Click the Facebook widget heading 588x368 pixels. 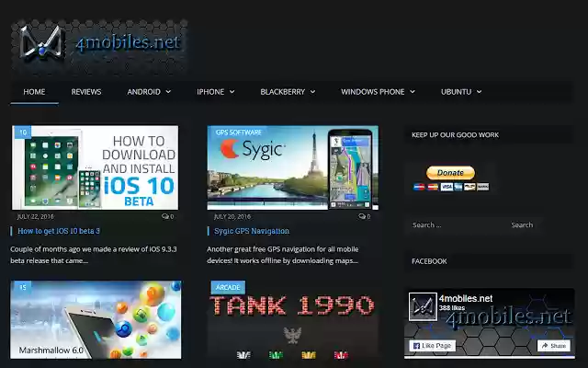point(429,261)
